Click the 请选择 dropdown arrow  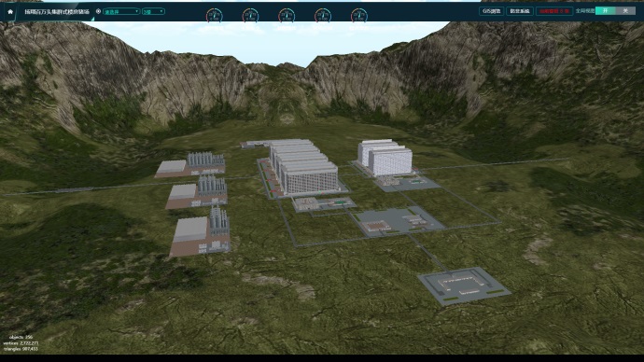coord(137,11)
